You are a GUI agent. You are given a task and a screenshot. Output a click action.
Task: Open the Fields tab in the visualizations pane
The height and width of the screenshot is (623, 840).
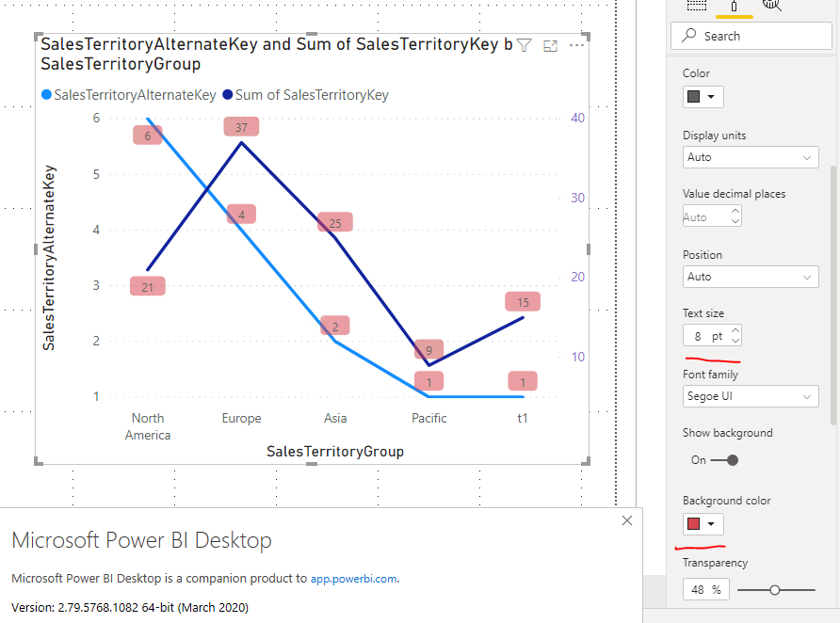697,6
